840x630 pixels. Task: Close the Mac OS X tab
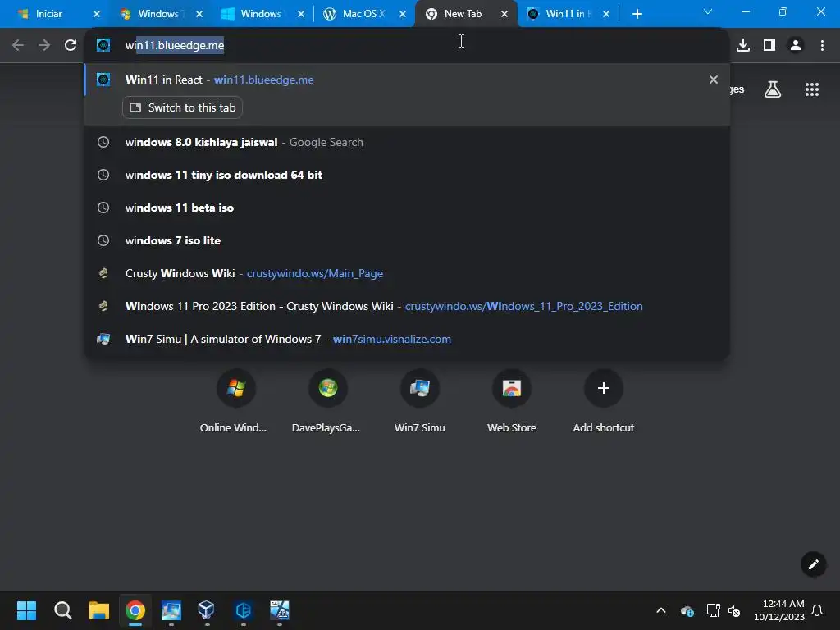coord(403,14)
